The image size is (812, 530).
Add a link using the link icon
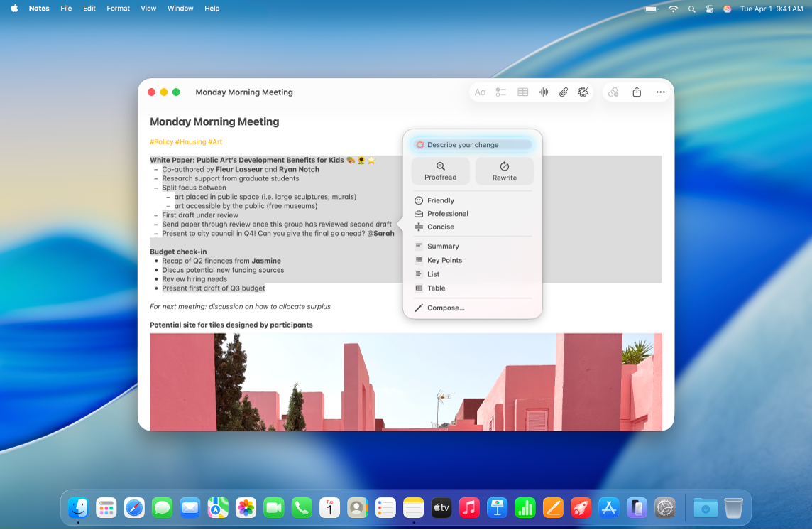tap(613, 92)
